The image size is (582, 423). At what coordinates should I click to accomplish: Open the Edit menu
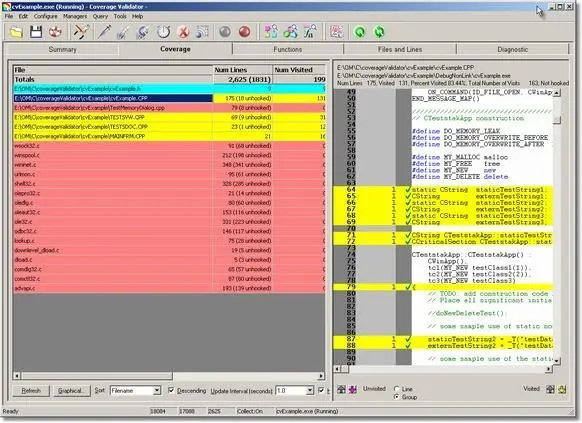[23, 16]
